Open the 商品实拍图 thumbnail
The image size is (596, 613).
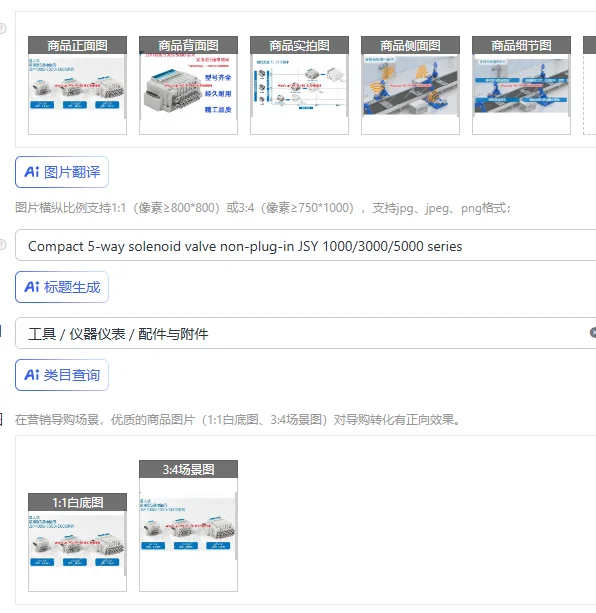click(299, 85)
